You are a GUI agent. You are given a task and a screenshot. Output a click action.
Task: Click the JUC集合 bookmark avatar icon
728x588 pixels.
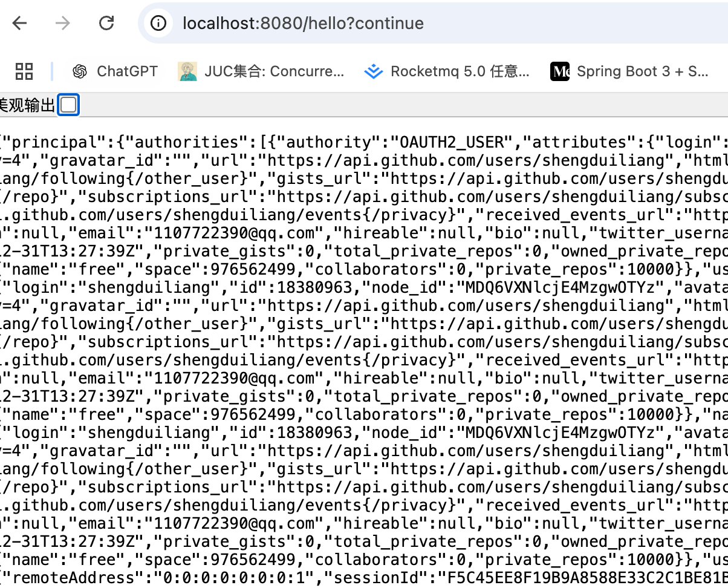click(187, 71)
